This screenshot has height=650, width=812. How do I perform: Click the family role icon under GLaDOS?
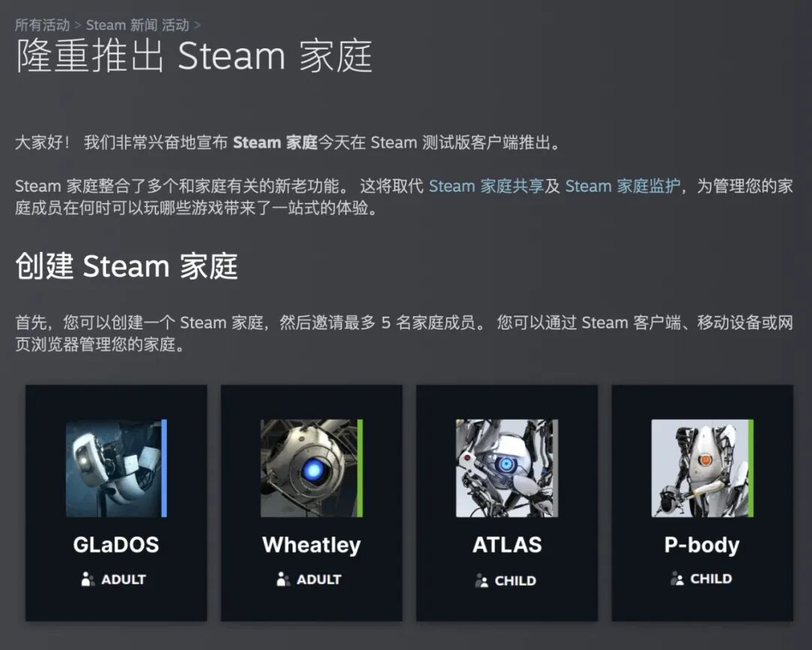[87, 579]
